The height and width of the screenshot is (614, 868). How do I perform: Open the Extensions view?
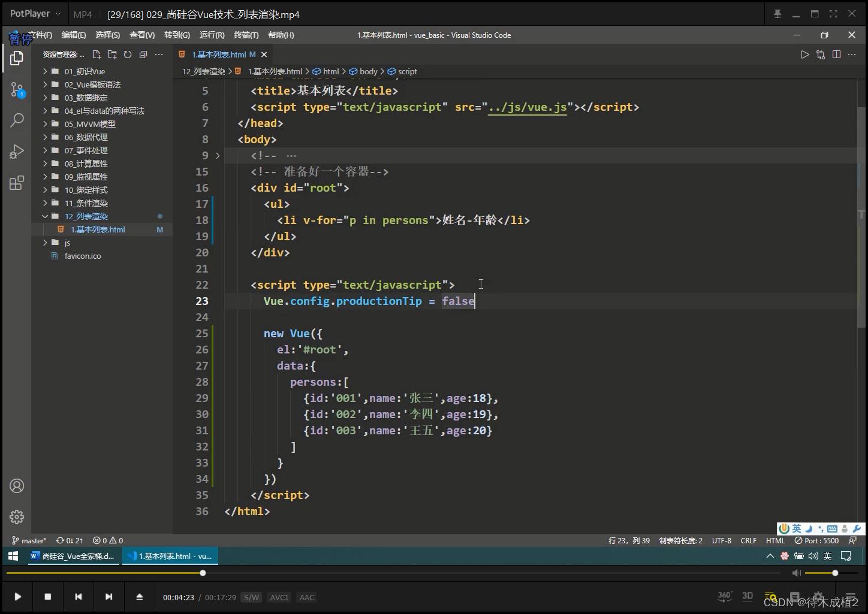(x=17, y=183)
